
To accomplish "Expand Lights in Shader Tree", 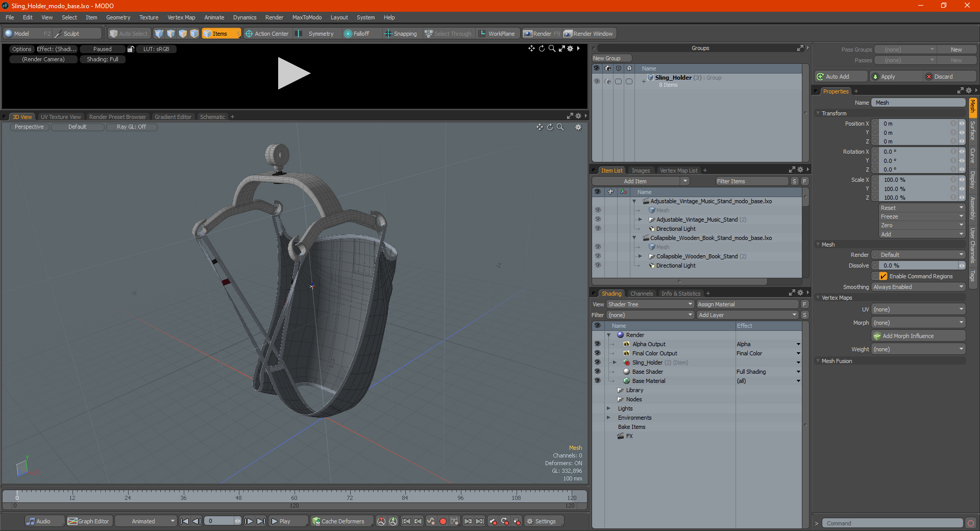I will click(x=608, y=408).
